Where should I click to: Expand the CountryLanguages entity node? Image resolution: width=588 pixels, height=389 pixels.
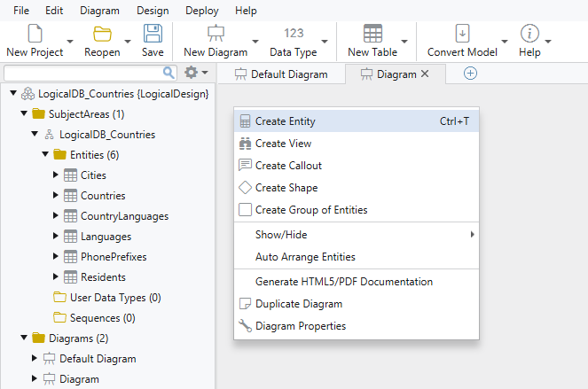point(56,215)
